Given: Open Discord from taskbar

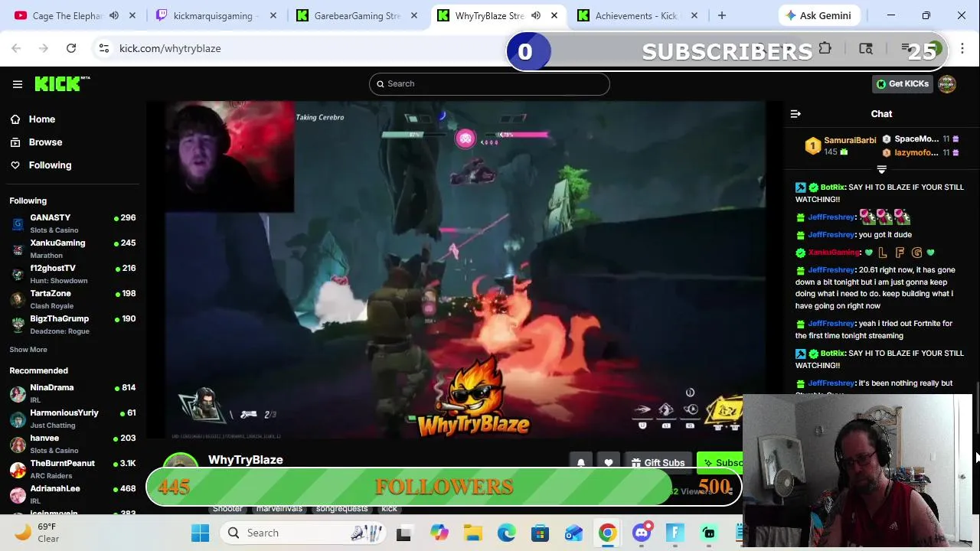Looking at the screenshot, I should click(642, 533).
